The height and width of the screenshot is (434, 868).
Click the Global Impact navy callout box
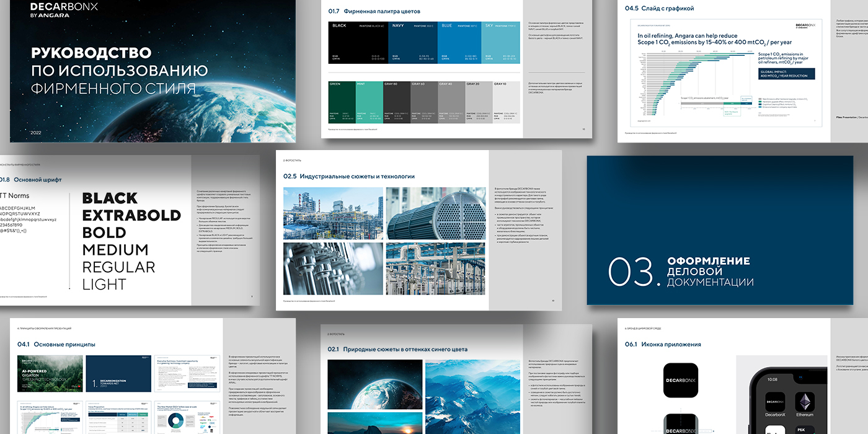pos(786,74)
